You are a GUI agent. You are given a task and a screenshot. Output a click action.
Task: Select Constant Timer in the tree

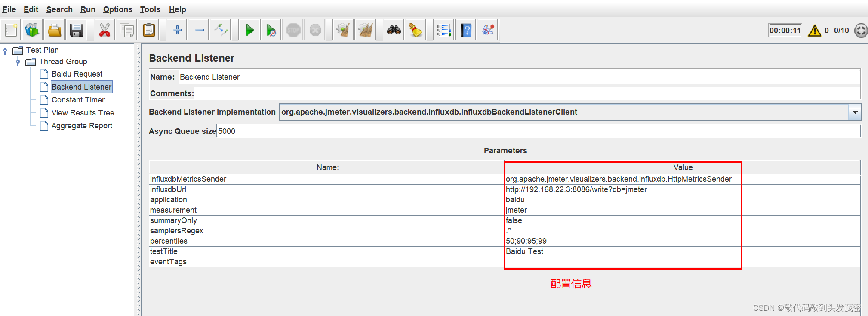pos(78,100)
